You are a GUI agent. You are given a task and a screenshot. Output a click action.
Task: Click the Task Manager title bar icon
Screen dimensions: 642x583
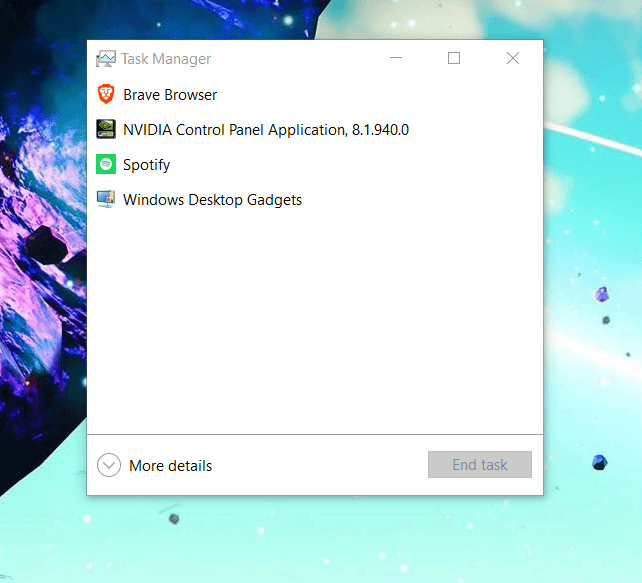pyautogui.click(x=106, y=59)
